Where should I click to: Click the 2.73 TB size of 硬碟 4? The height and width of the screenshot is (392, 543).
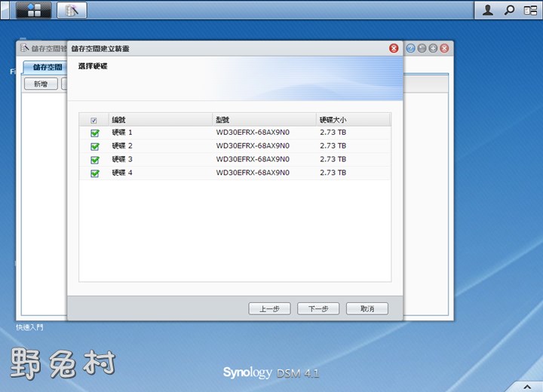point(333,173)
